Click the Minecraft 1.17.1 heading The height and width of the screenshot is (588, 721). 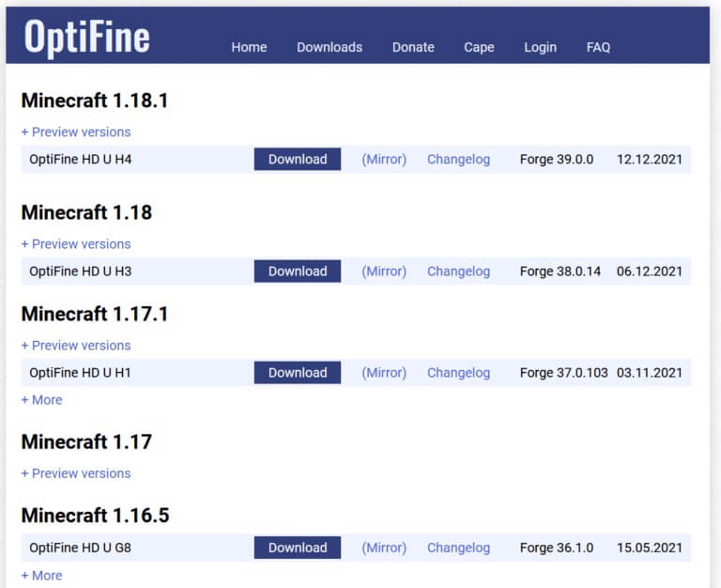(95, 315)
